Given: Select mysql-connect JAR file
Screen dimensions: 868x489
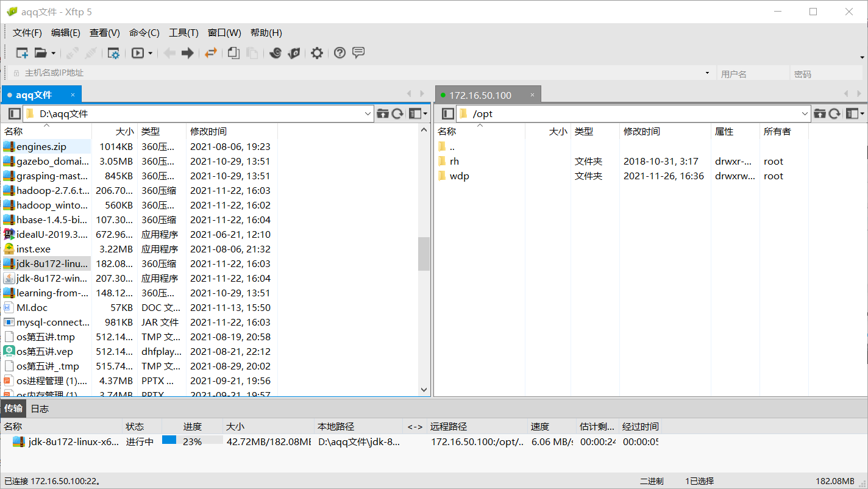Looking at the screenshot, I should coord(53,323).
